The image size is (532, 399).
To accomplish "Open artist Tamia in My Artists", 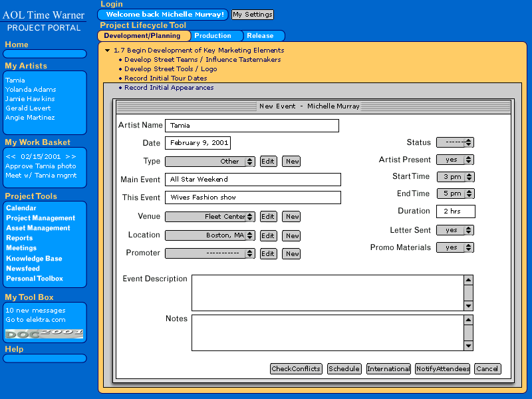I will point(15,80).
